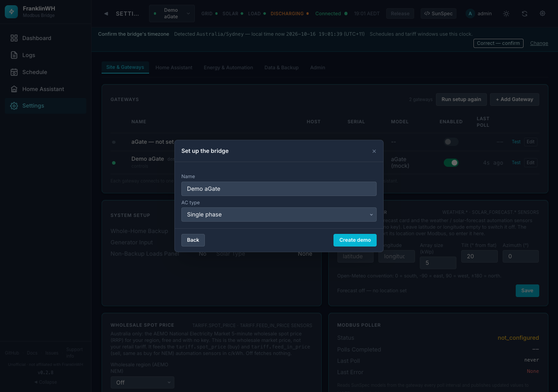This screenshot has height=392, width=558.
Task: Open the Demo aGate gateway selector dropdown
Action: coord(172,14)
